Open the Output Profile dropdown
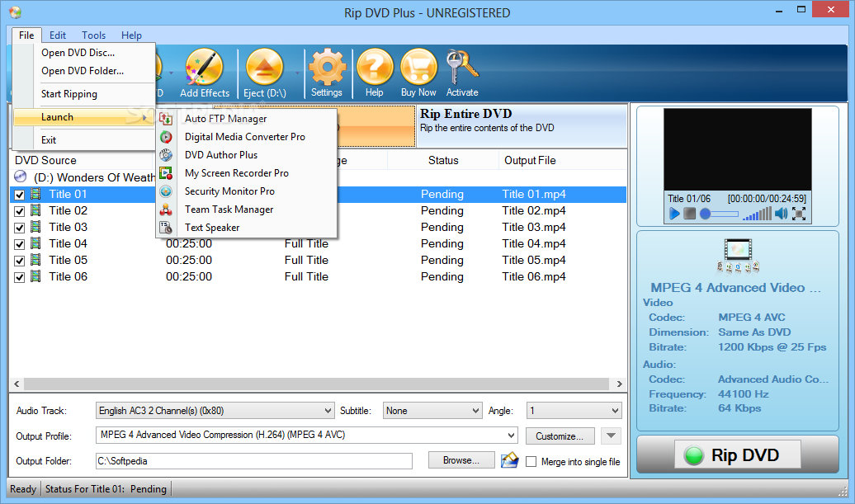855x504 pixels. click(x=307, y=435)
